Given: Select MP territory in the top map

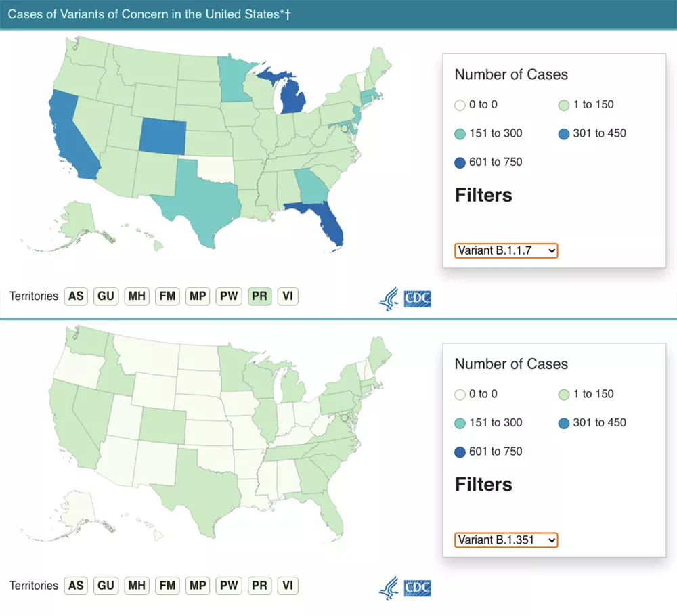Looking at the screenshot, I should point(198,296).
